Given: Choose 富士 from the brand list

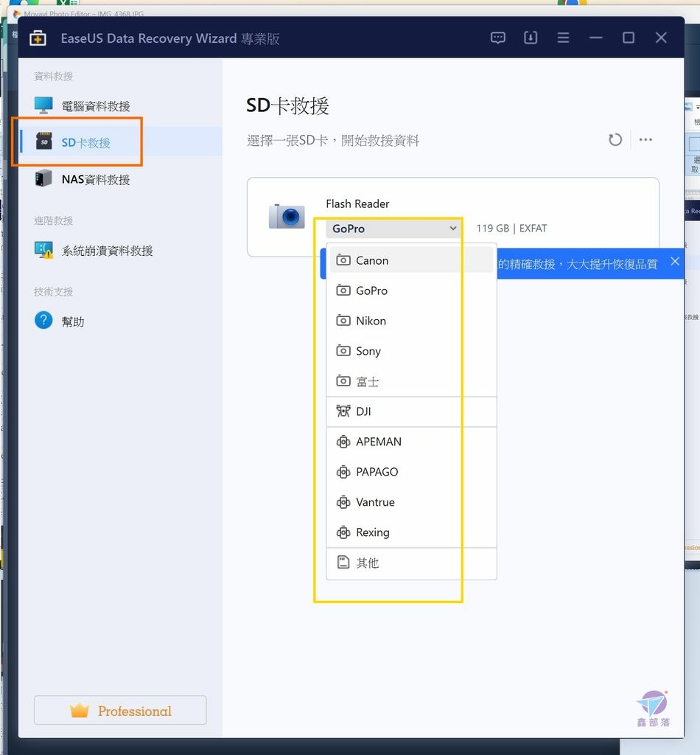Looking at the screenshot, I should 411,381.
